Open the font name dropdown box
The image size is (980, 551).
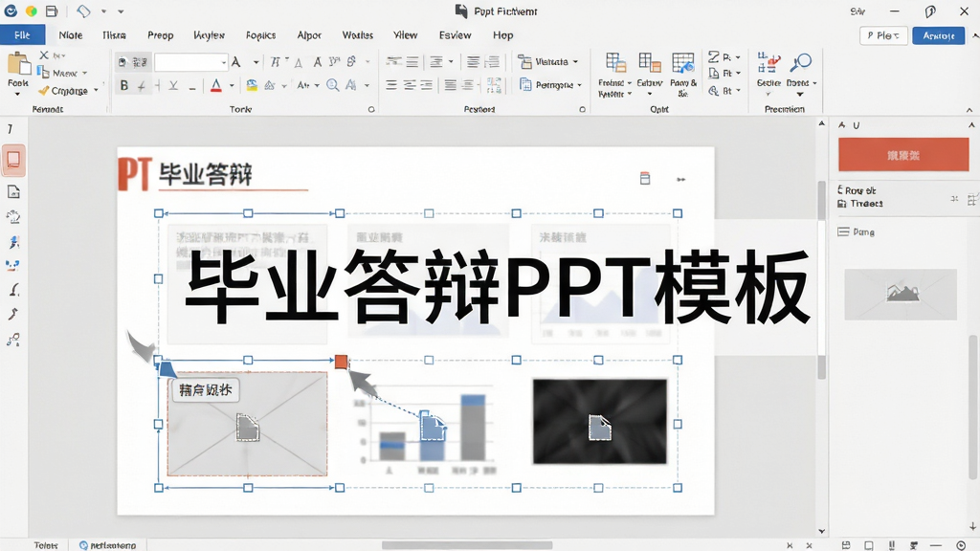click(190, 62)
